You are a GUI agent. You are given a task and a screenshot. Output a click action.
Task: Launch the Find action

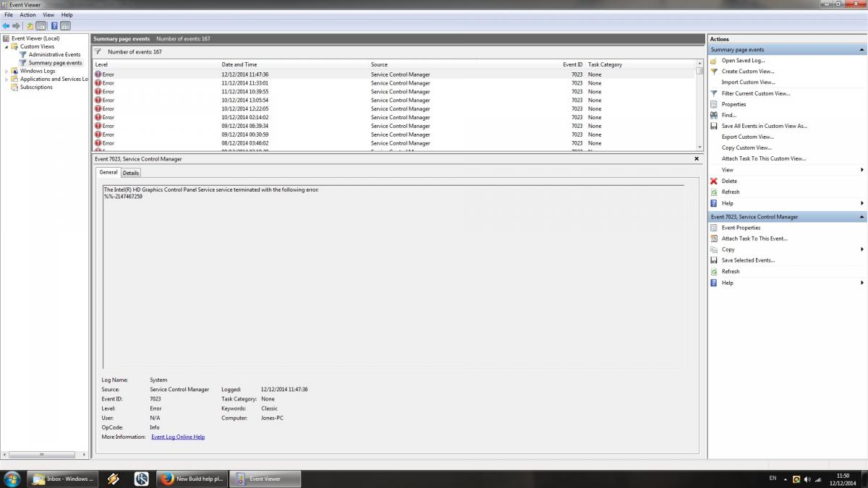pyautogui.click(x=728, y=115)
